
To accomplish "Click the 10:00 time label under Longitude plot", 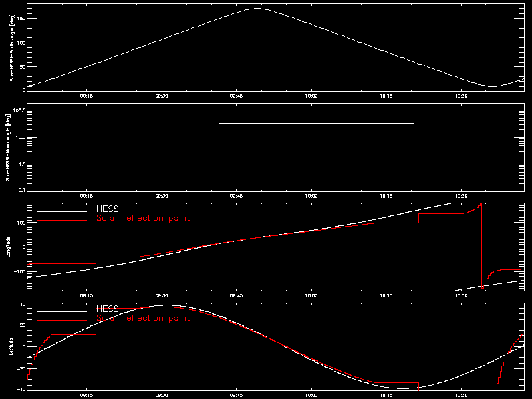I will tap(311, 296).
